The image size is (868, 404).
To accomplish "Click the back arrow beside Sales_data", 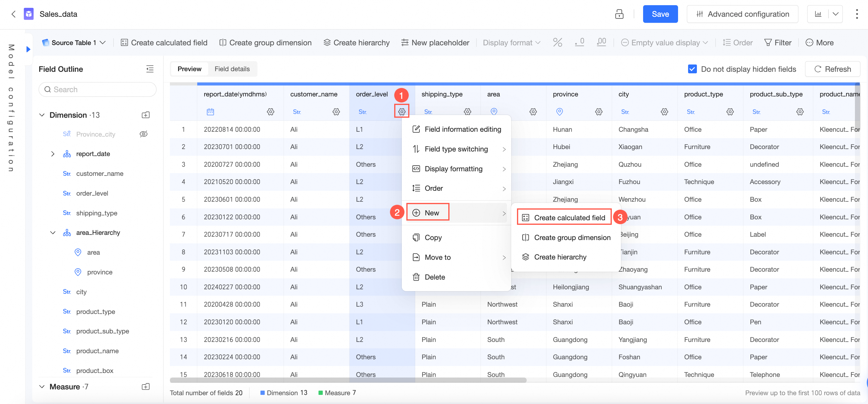I will pyautogui.click(x=13, y=14).
